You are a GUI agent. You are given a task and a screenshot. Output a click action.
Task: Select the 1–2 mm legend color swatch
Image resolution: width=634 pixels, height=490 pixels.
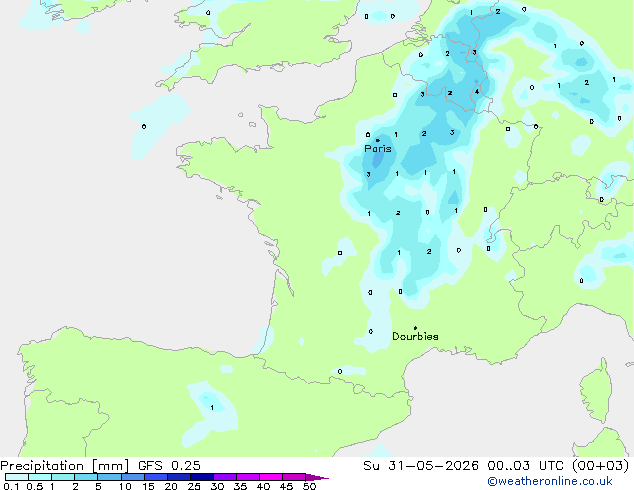pos(63,477)
